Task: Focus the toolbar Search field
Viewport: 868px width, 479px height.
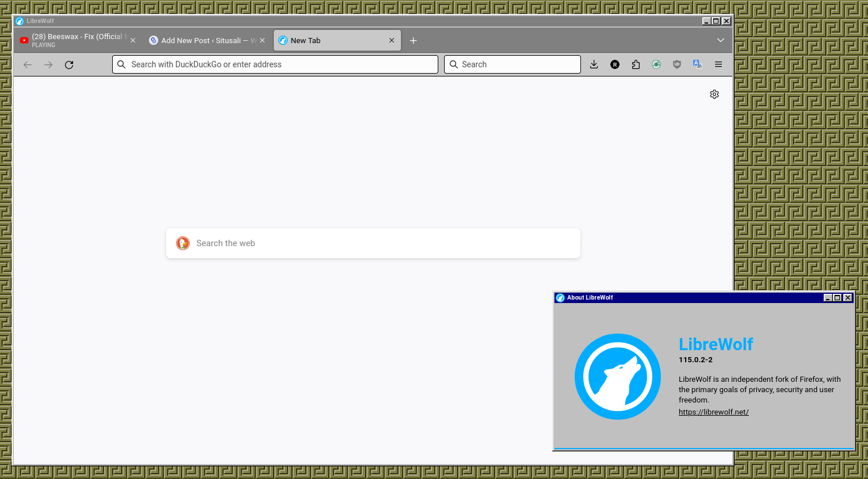Action: (513, 64)
